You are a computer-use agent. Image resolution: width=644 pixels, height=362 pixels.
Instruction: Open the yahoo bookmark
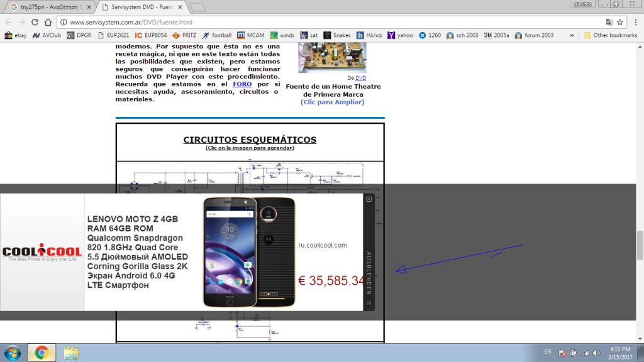(x=400, y=35)
